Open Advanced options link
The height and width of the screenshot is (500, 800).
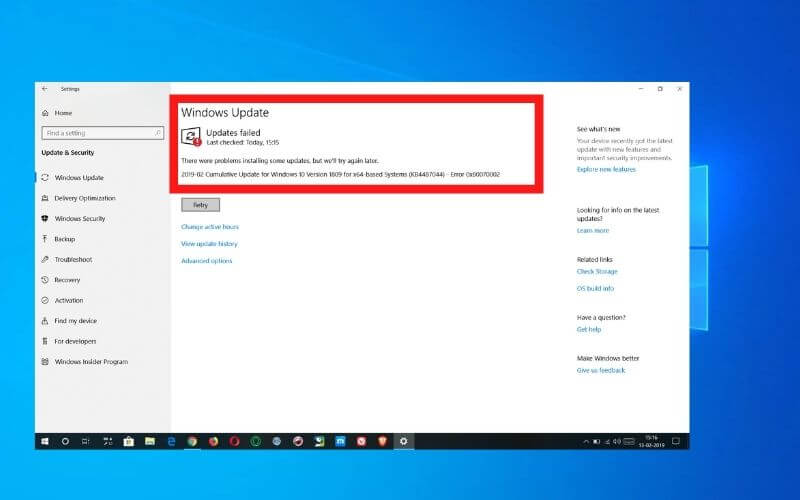click(x=206, y=261)
